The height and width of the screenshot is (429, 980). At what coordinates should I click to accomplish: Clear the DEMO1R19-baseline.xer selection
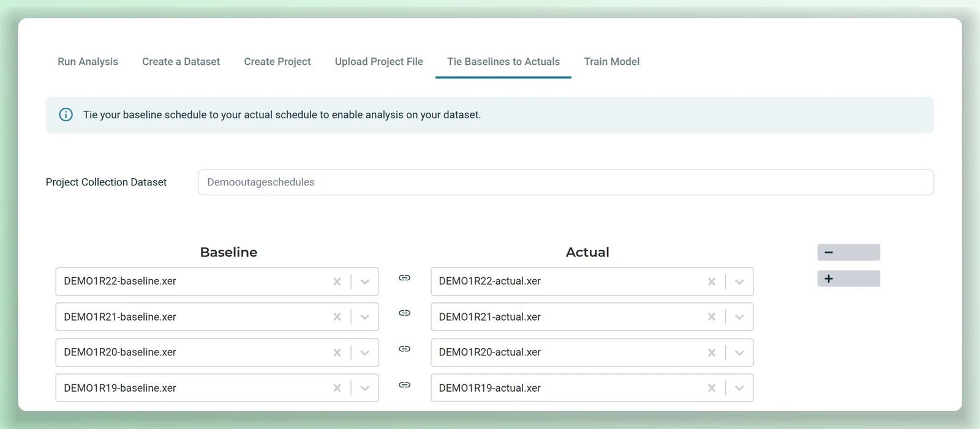(337, 388)
